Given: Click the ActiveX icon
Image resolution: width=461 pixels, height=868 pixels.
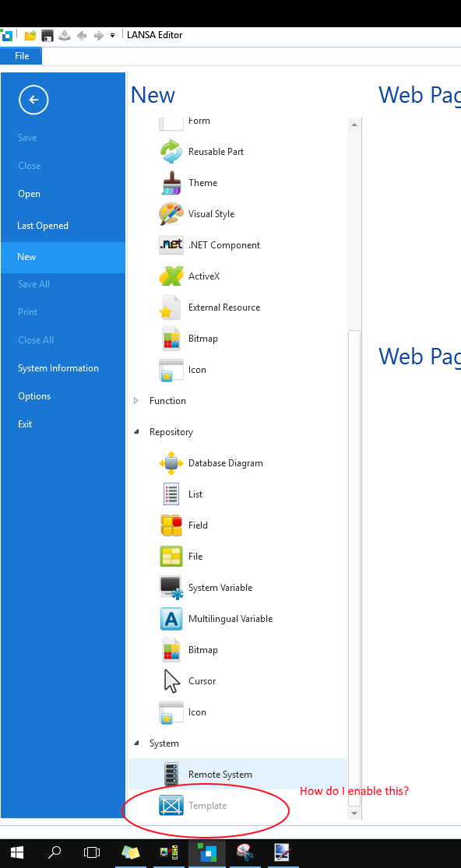Looking at the screenshot, I should point(171,276).
